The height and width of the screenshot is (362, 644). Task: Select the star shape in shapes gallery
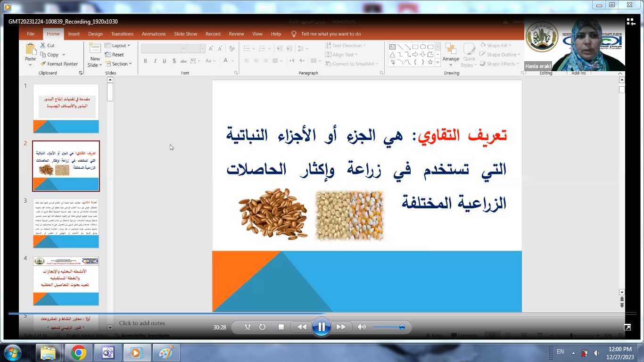coord(430,62)
